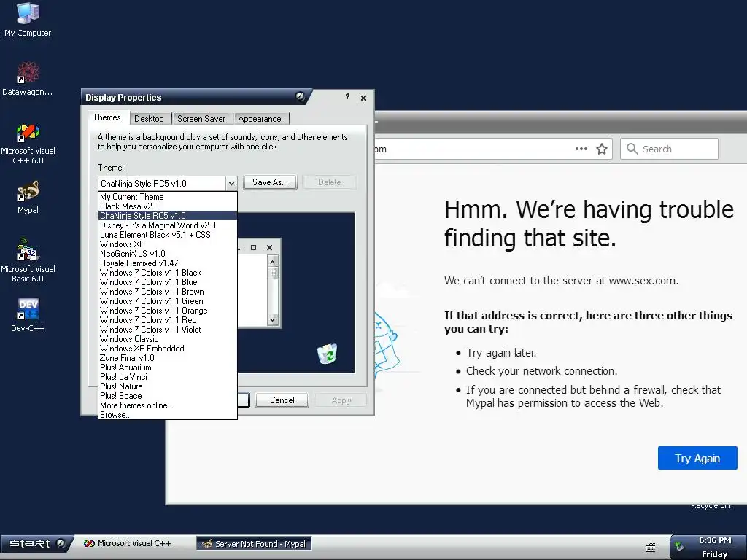Select Microsoft Visual Basic 6.0 desktop icon
The width and height of the screenshot is (747, 560).
tap(28, 261)
